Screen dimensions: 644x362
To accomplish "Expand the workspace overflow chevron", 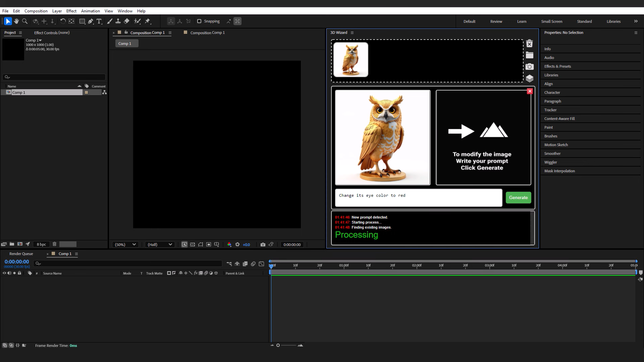I will coord(636,21).
